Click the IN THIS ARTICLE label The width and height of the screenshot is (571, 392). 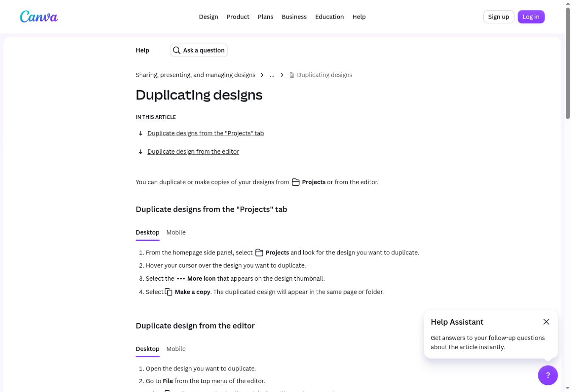click(x=155, y=117)
